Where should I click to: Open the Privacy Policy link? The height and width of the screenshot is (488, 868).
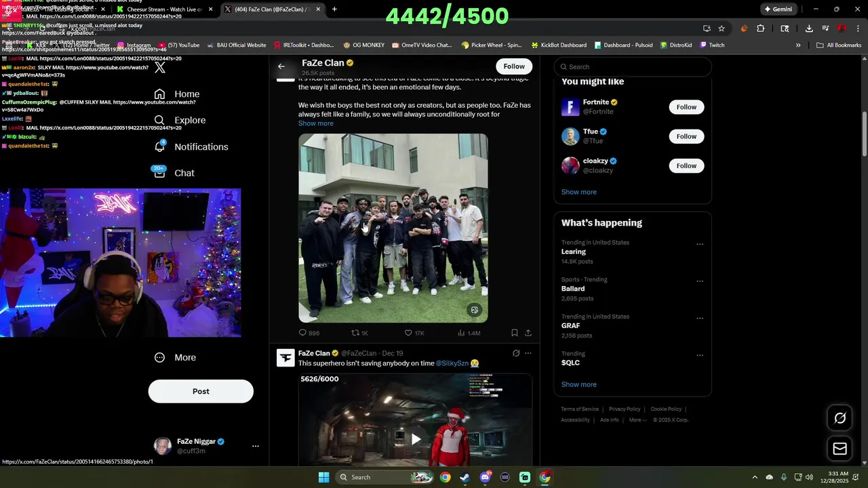coord(625,409)
